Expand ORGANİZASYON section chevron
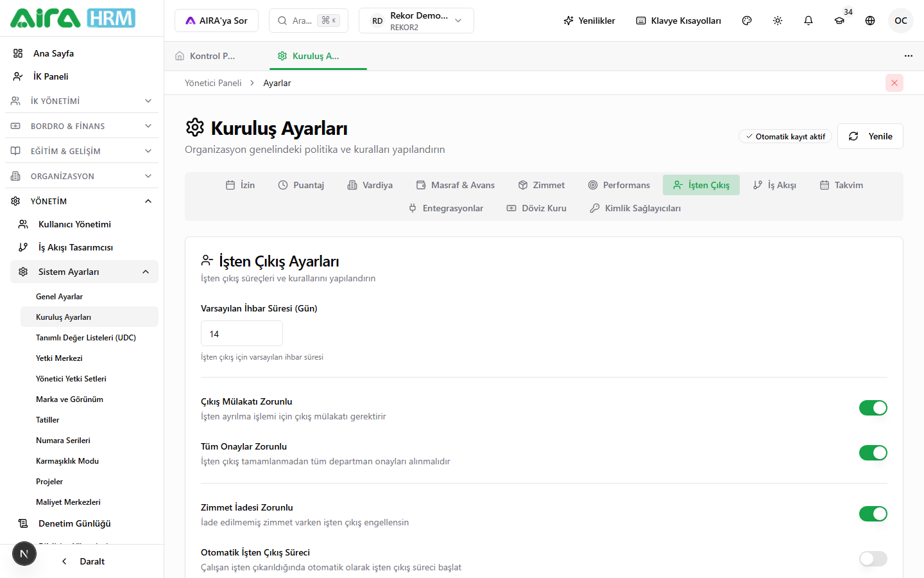This screenshot has height=578, width=924. point(148,176)
